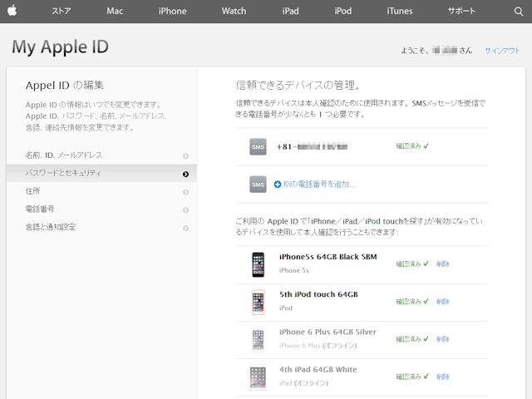The width and height of the screenshot is (532, 399).
Task: Select 住所 sidebar item
Action: 101,191
